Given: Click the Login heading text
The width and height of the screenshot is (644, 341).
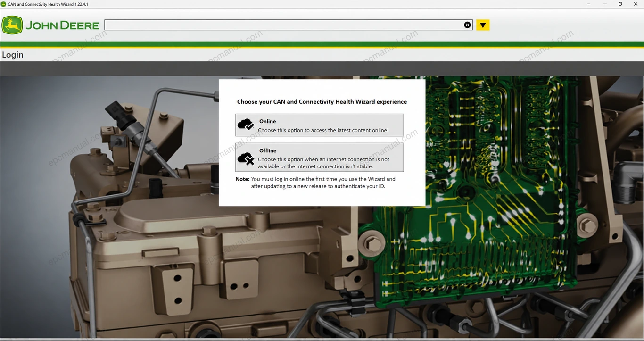Looking at the screenshot, I should pos(13,55).
